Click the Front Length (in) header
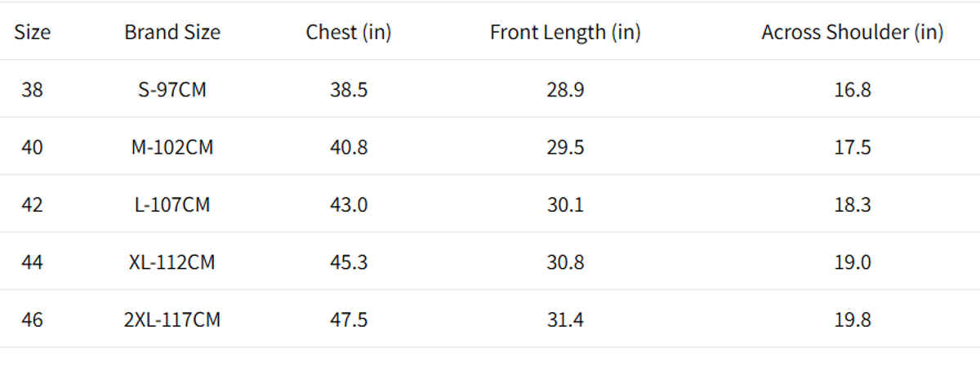The image size is (980, 367). [x=565, y=33]
